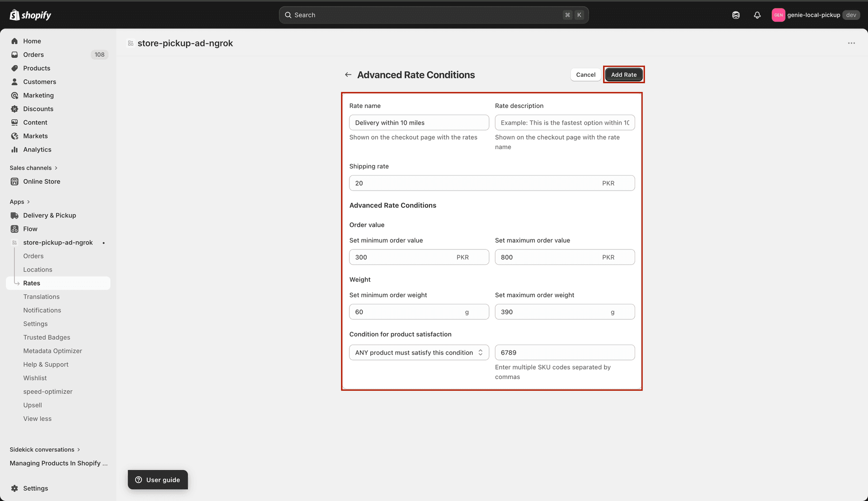Screen dimensions: 868x501
Task: Click the User guide help icon
Action: point(139,480)
